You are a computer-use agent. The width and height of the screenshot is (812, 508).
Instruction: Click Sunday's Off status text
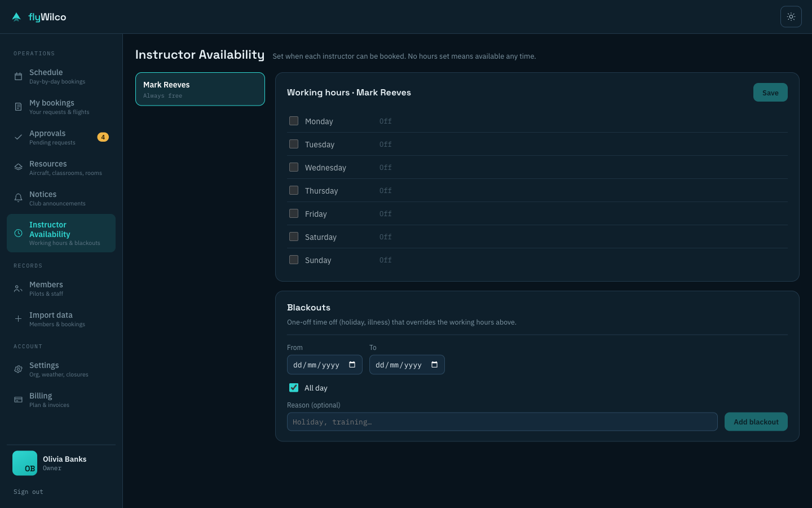click(x=386, y=260)
